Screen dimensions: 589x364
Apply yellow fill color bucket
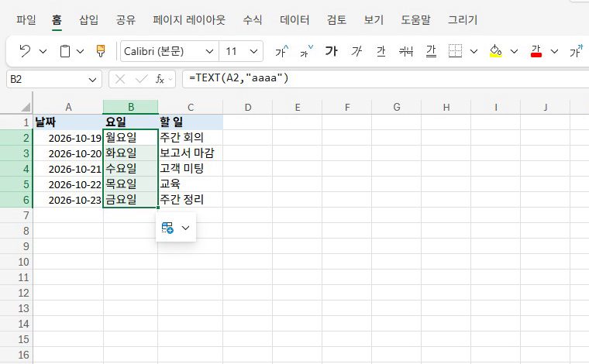coord(496,51)
